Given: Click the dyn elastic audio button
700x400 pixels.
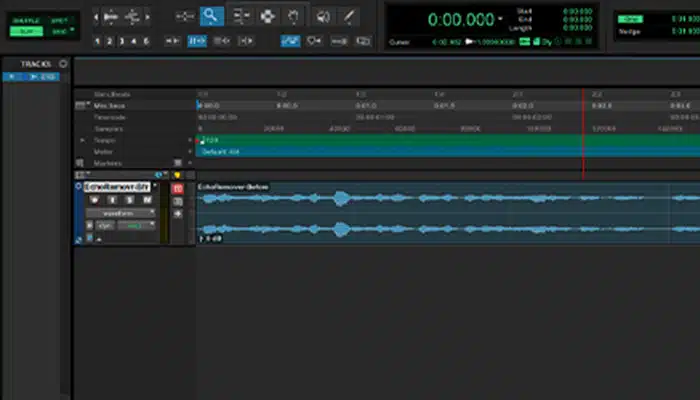Looking at the screenshot, I should 105,226.
